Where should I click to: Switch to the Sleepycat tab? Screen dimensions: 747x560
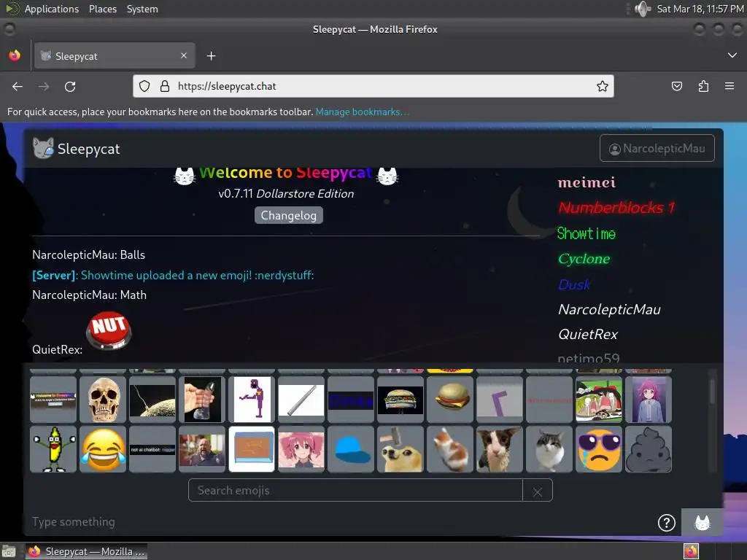coord(115,55)
